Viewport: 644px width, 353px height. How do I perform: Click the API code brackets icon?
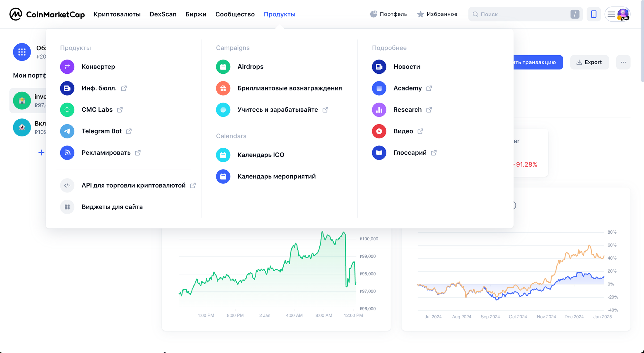coord(67,185)
